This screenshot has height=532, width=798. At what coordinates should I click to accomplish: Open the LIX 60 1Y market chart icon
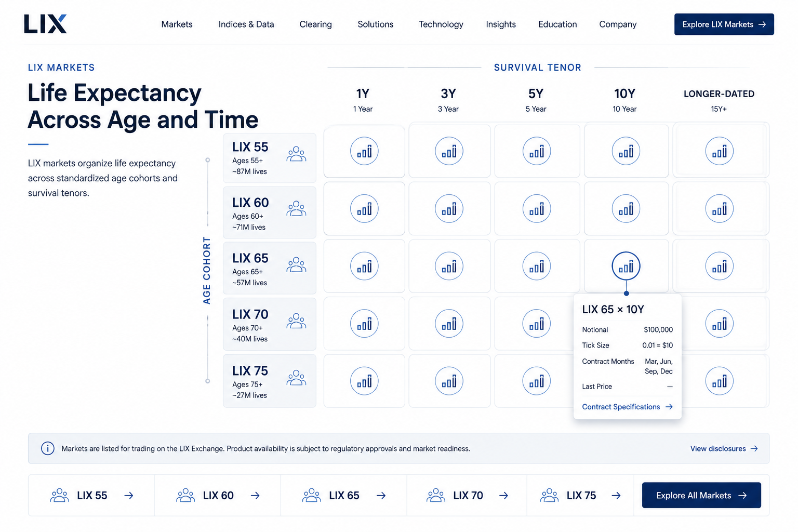(364, 209)
